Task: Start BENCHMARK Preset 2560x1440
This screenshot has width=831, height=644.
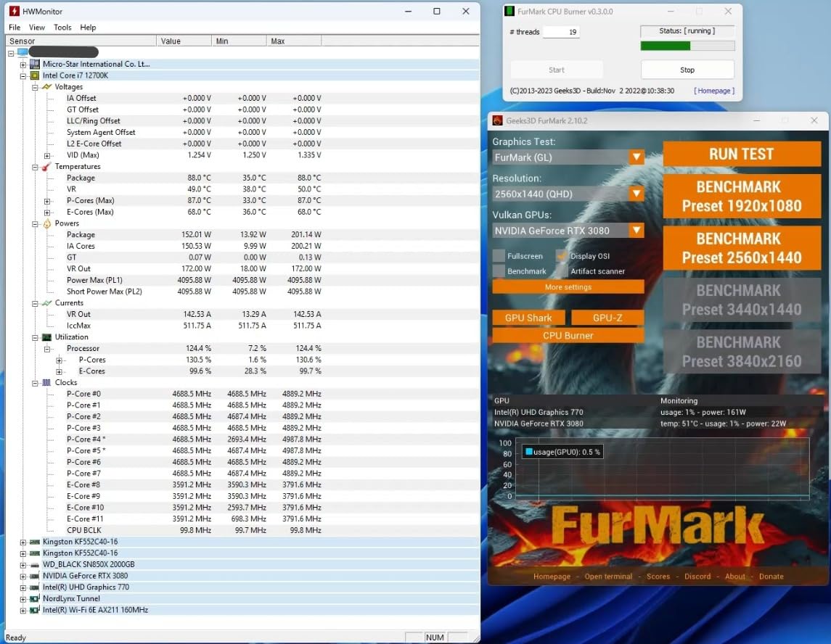Action: 742,248
